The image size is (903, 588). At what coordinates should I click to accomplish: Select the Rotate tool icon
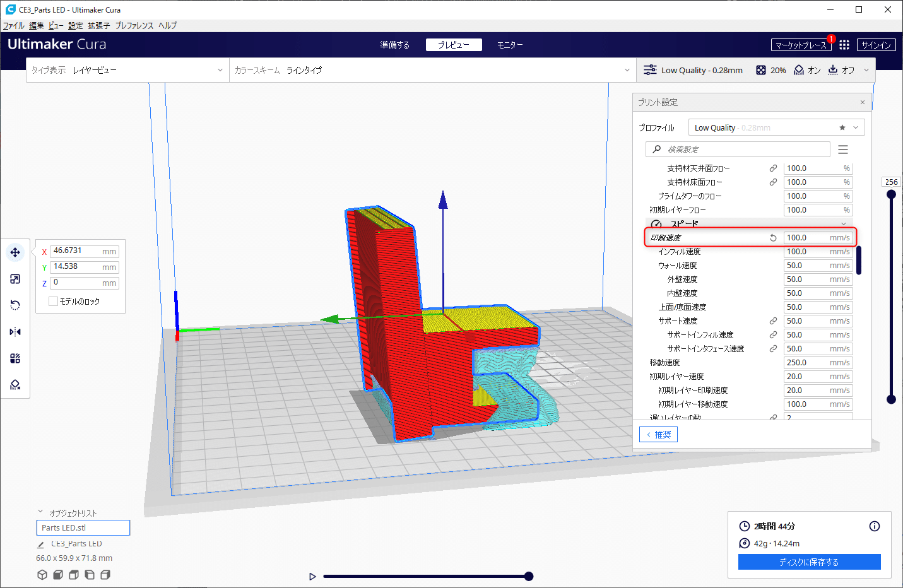pos(15,305)
